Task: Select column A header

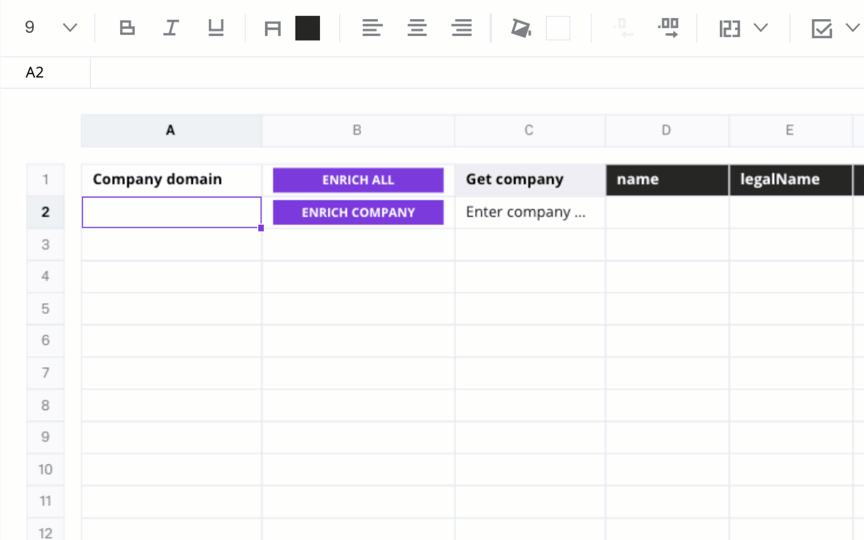Action: click(x=171, y=131)
